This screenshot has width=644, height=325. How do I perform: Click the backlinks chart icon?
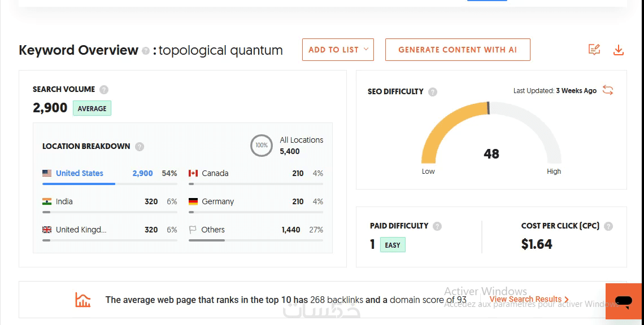tap(83, 300)
